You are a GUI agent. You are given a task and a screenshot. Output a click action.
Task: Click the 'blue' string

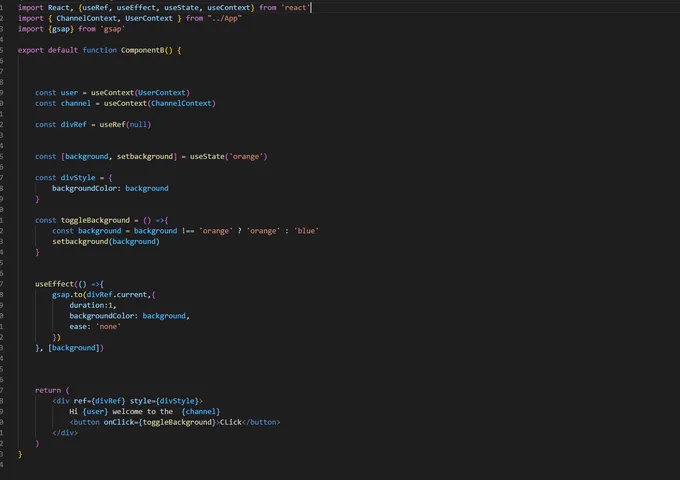coord(306,231)
